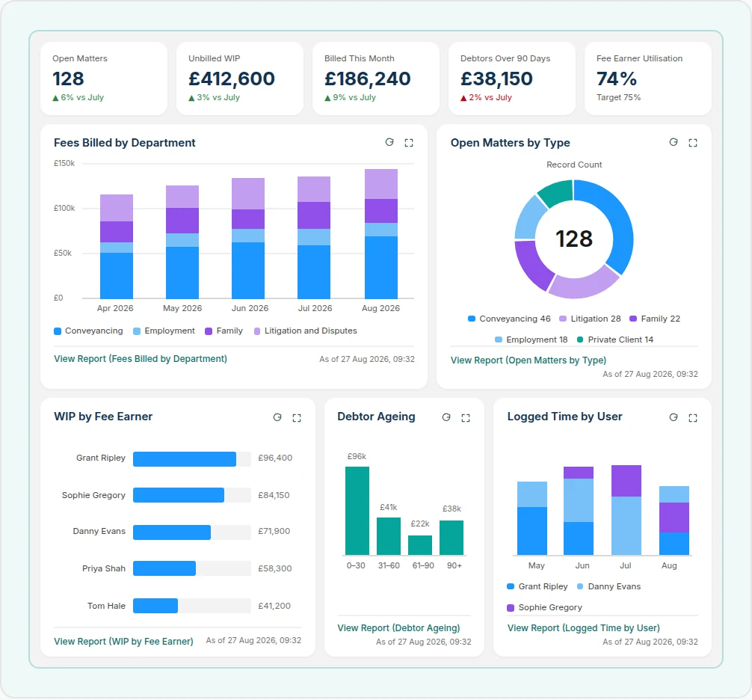Toggle the Employment legend in Fees Billed chart
752x700 pixels.
(x=164, y=331)
